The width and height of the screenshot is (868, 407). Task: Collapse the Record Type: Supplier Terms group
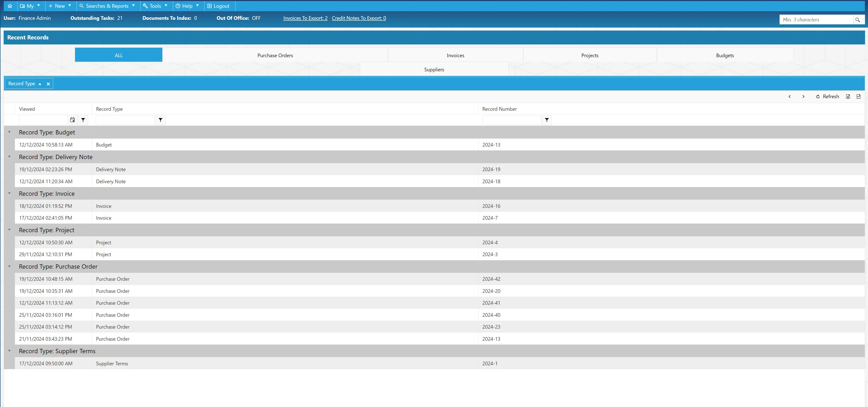9,351
